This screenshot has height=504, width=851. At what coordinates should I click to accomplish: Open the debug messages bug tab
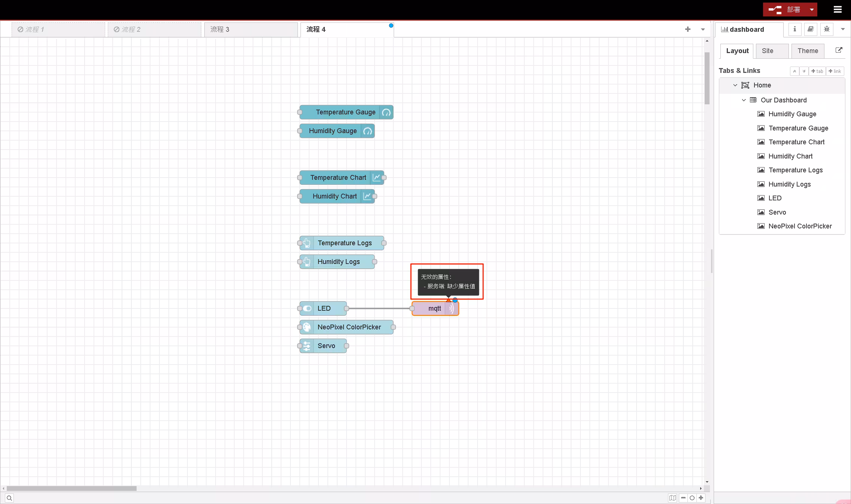coord(827,29)
